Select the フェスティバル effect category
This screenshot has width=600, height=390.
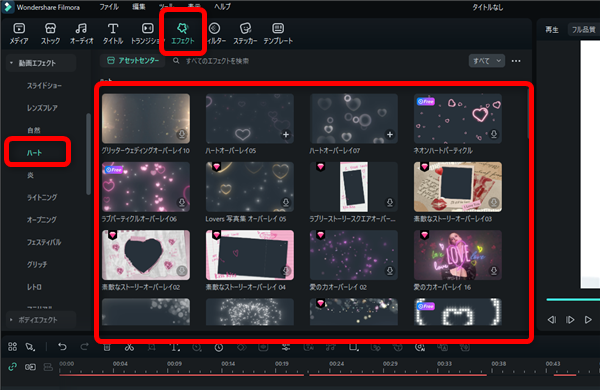tap(44, 242)
